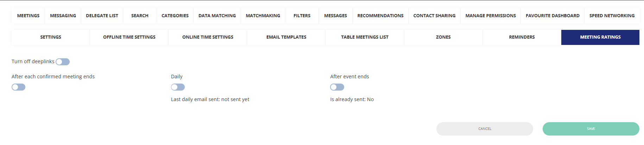
Task: Open the Manage Permissions tab
Action: click(x=491, y=16)
